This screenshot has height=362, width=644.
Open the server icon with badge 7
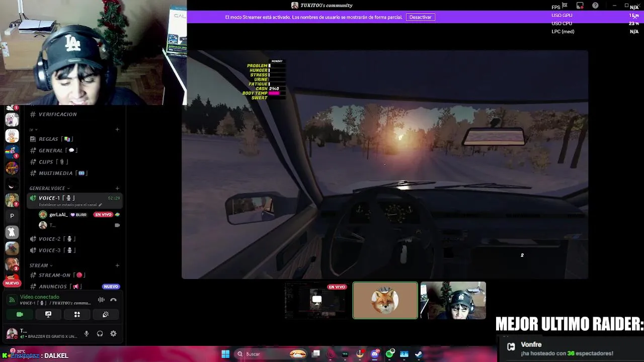(12, 200)
